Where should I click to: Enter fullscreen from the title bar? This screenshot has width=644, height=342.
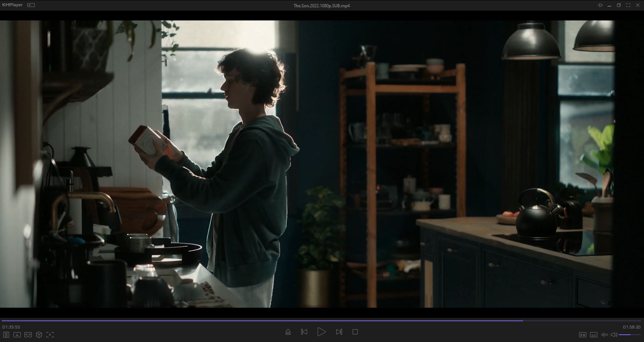click(x=628, y=5)
